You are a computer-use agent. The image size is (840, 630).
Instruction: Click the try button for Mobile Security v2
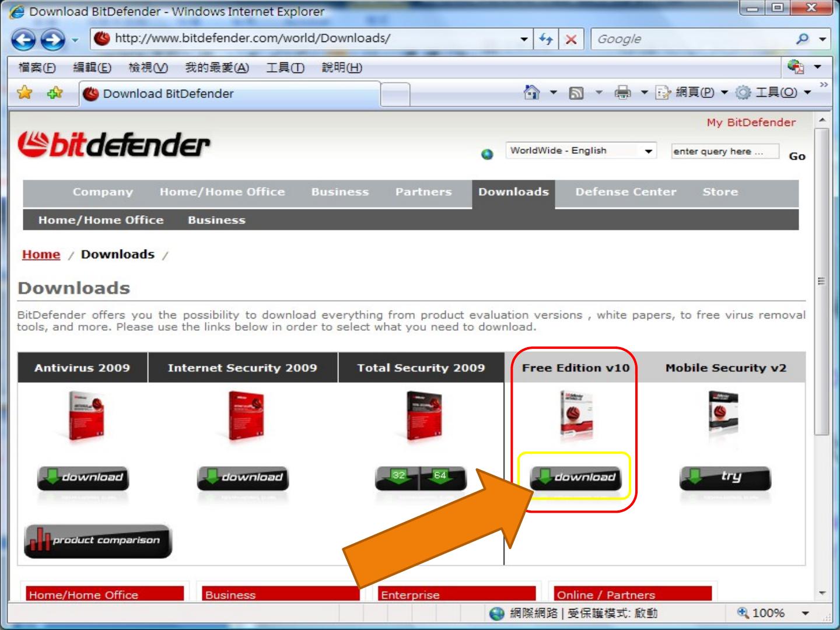point(725,478)
